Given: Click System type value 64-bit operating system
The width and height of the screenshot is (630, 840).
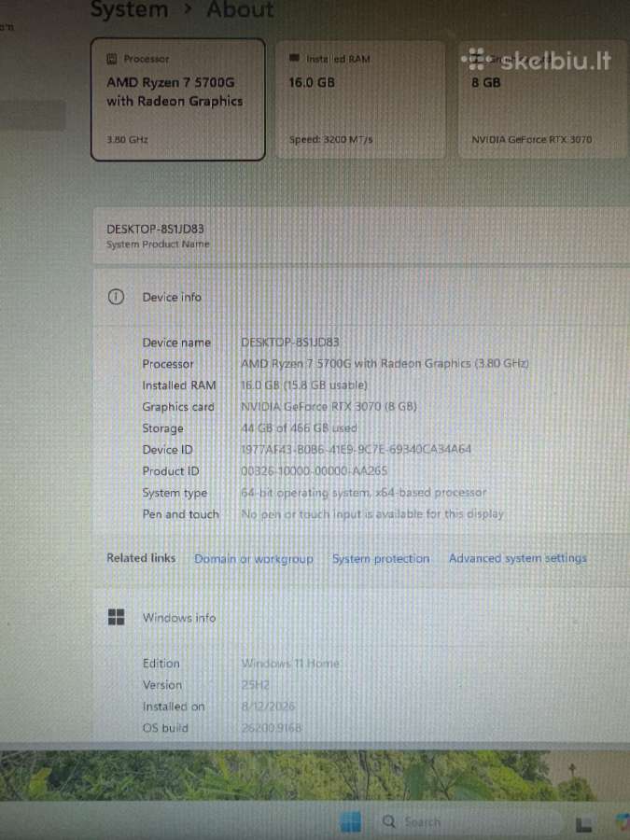Looking at the screenshot, I should 363,492.
